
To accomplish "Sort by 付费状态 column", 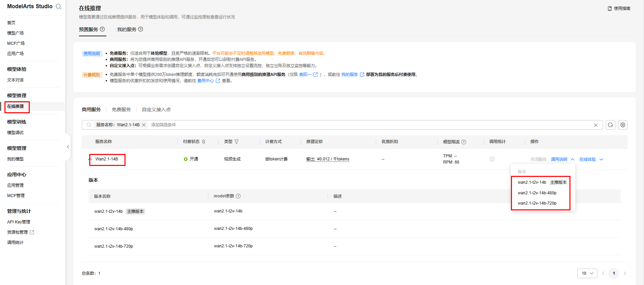I will (x=204, y=142).
